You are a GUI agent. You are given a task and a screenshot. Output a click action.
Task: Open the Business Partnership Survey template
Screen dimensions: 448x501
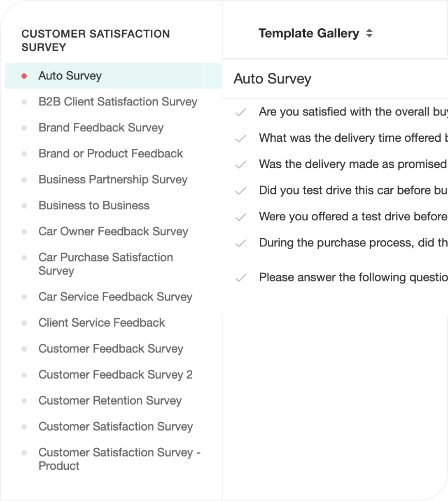tap(113, 180)
